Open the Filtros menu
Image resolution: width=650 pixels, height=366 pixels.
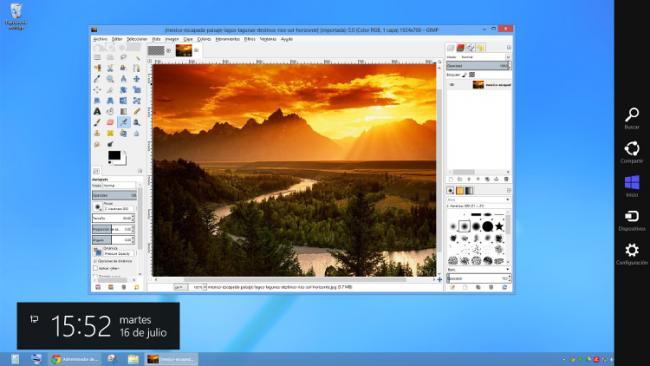tap(250, 39)
